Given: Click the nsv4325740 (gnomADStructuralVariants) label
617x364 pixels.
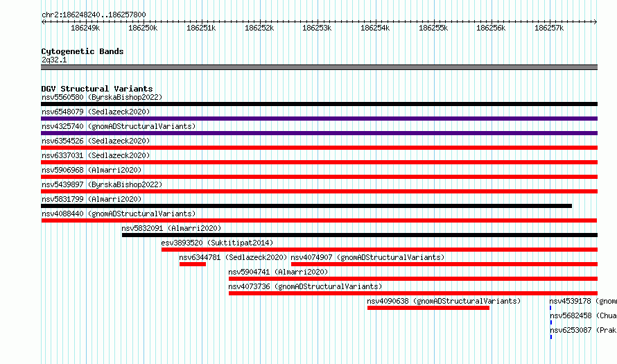Looking at the screenshot, I should [119, 126].
